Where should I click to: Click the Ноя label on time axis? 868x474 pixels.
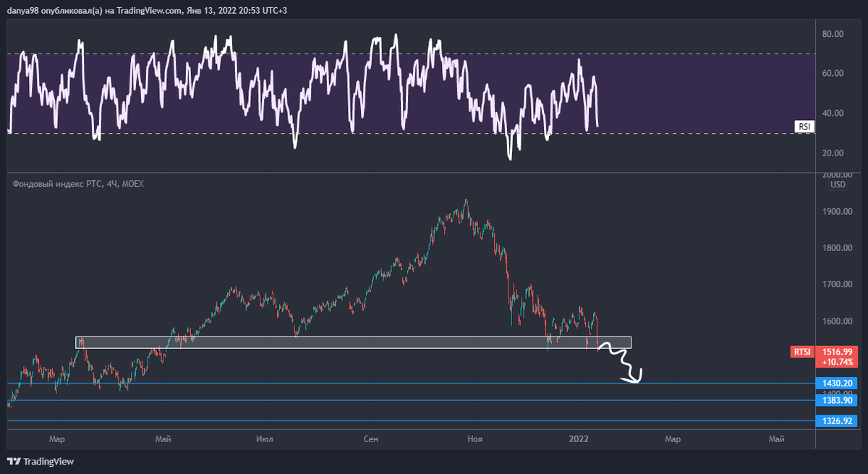coord(475,439)
